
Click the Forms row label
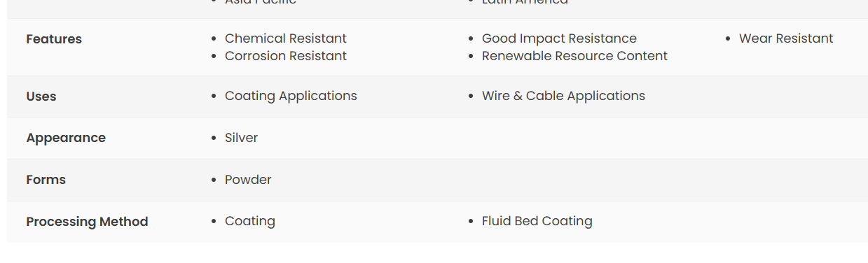click(x=46, y=180)
